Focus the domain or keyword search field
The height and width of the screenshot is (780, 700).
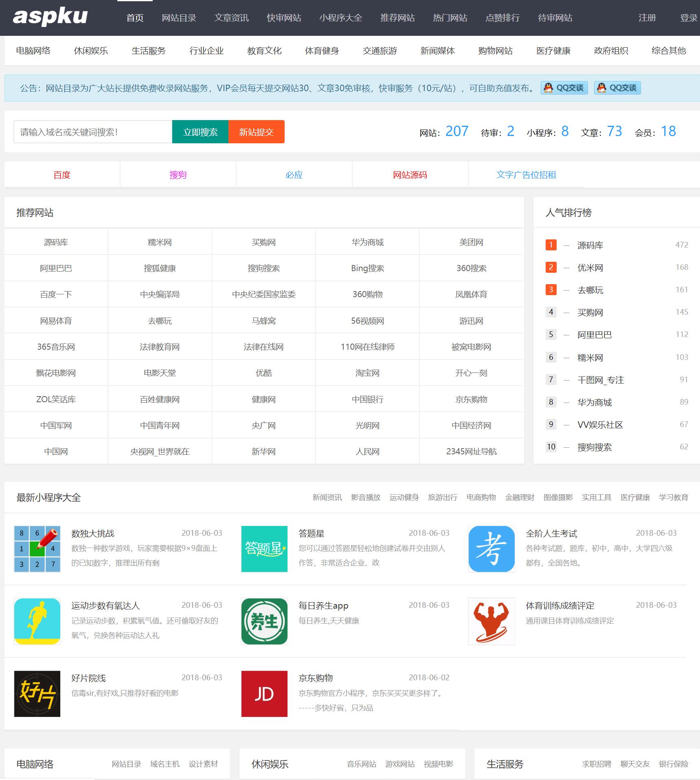coord(93,132)
